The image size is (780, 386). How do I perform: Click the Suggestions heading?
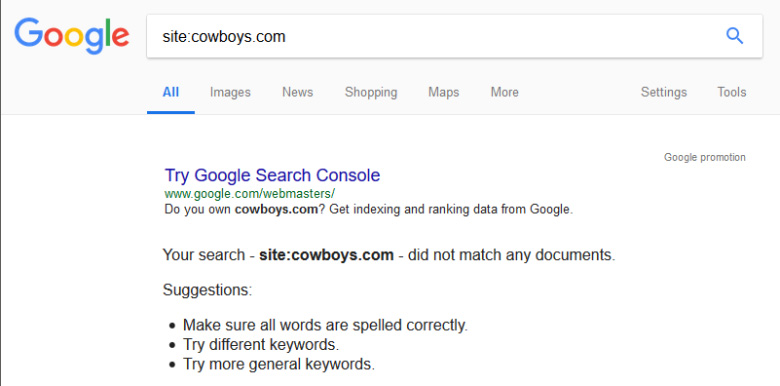coord(207,290)
